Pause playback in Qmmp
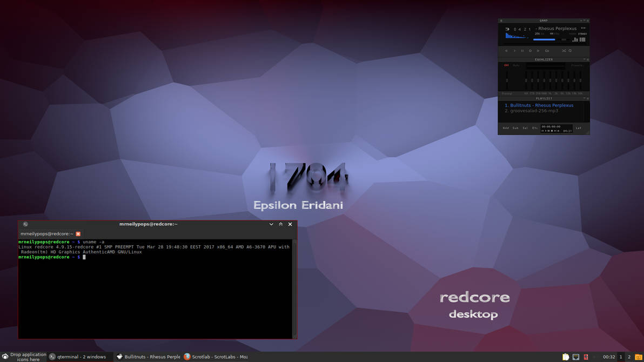644x362 pixels. [522, 51]
